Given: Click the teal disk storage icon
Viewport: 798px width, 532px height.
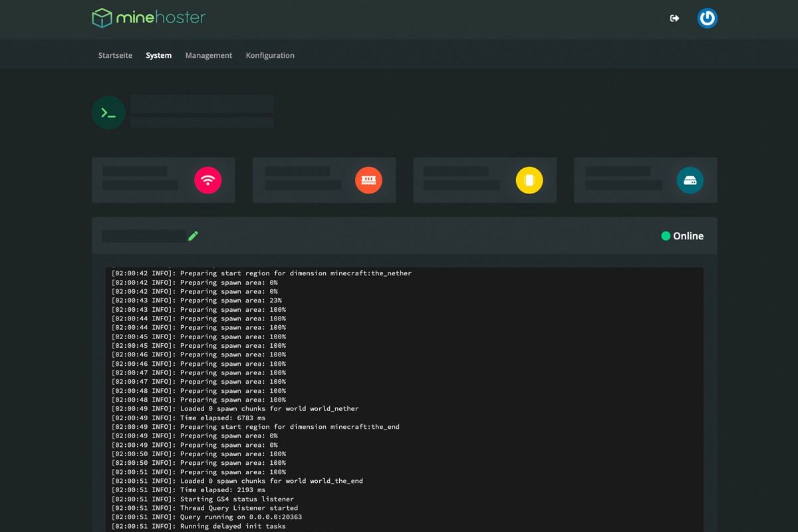Looking at the screenshot, I should click(x=690, y=180).
